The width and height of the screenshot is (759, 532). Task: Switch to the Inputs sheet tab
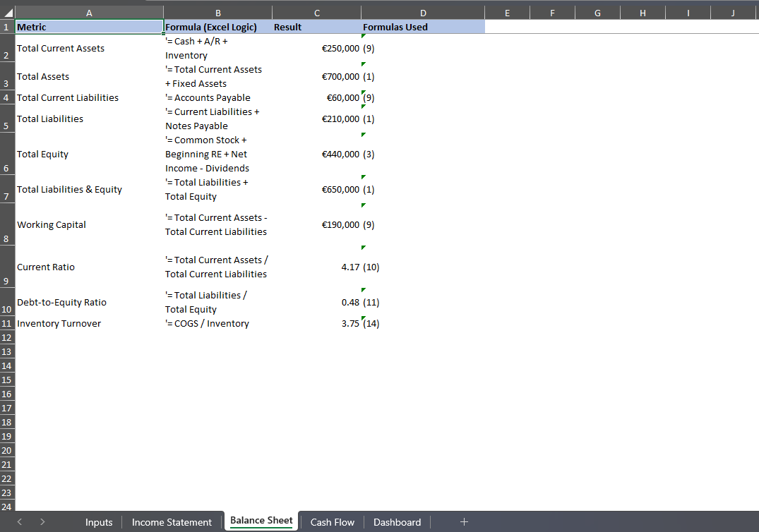coord(99,522)
